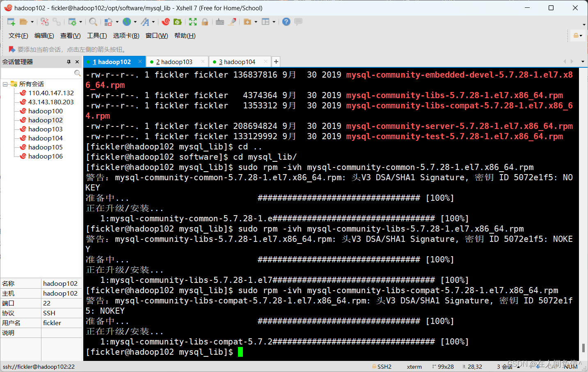
Task: Select session hadoop102 in tree
Action: pos(46,120)
